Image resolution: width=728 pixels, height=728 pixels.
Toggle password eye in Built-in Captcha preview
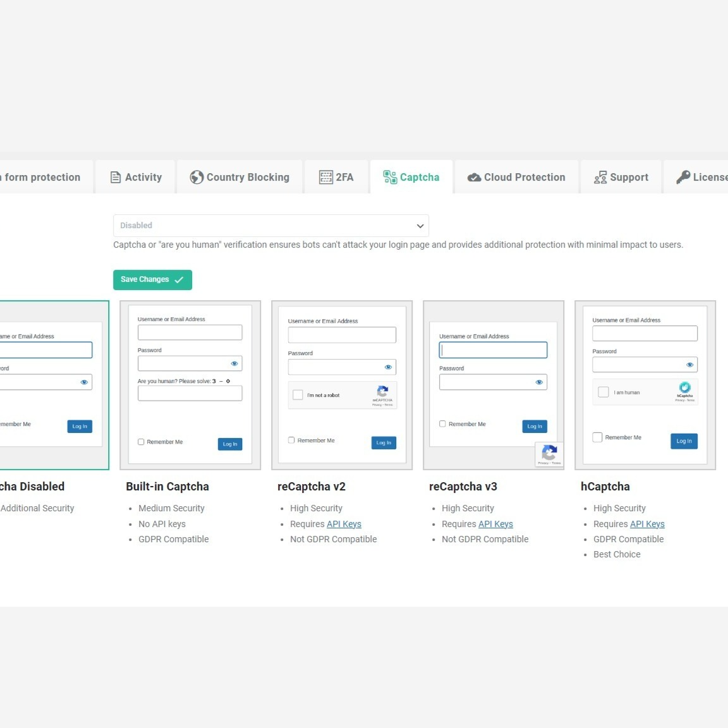click(234, 363)
